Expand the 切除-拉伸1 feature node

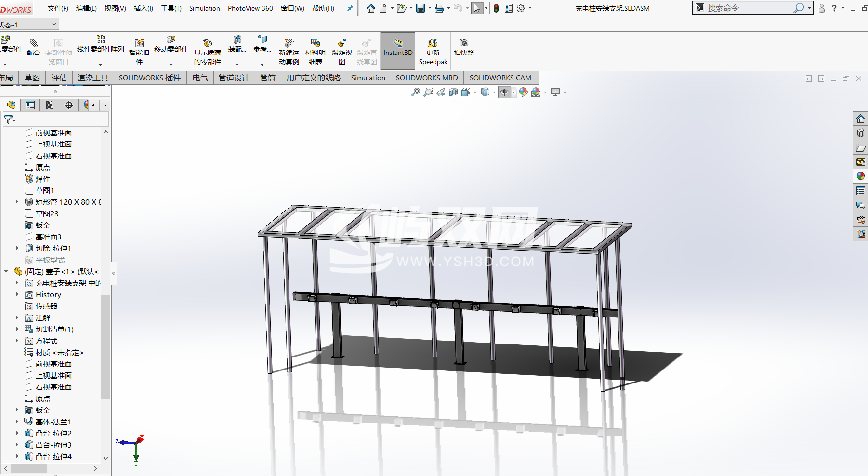pyautogui.click(x=17, y=248)
